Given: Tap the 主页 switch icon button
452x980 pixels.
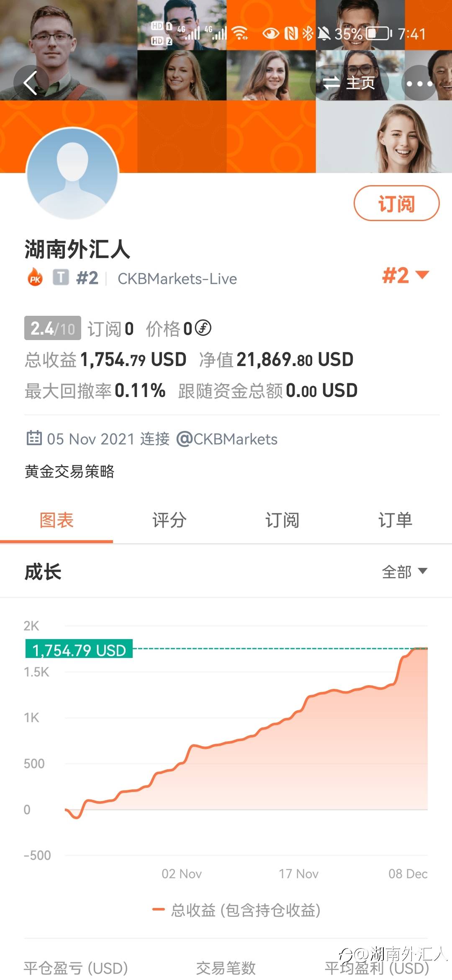Looking at the screenshot, I should point(349,83).
